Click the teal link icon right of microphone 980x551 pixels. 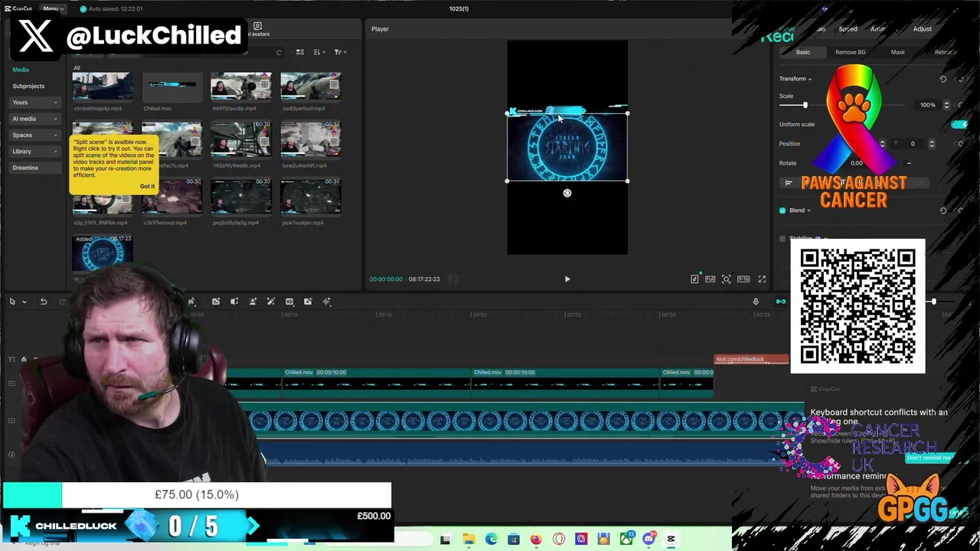pyautogui.click(x=781, y=302)
